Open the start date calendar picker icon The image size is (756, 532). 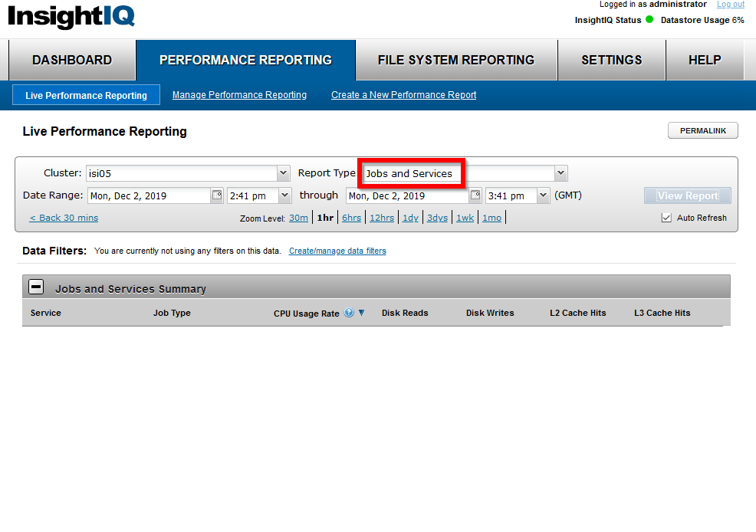219,195
